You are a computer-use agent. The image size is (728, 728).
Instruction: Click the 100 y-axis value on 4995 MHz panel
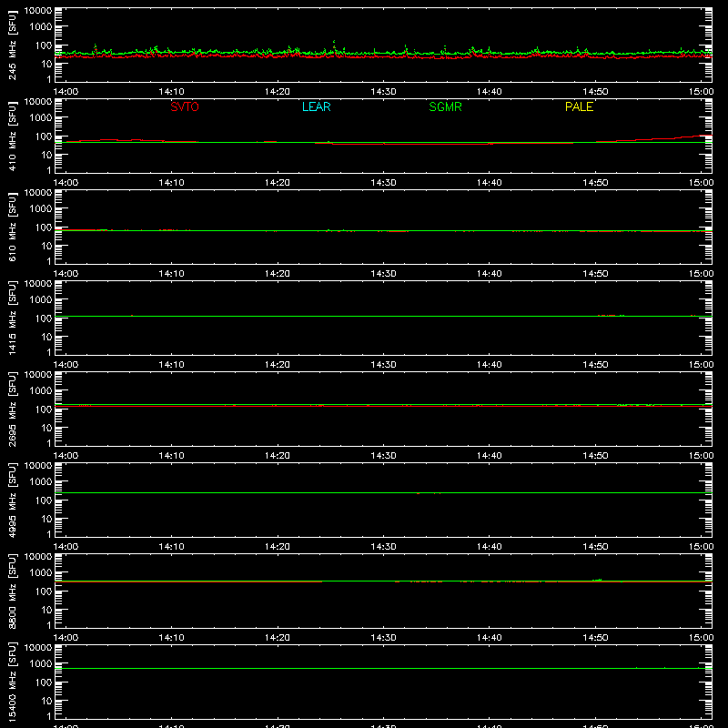(x=44, y=500)
